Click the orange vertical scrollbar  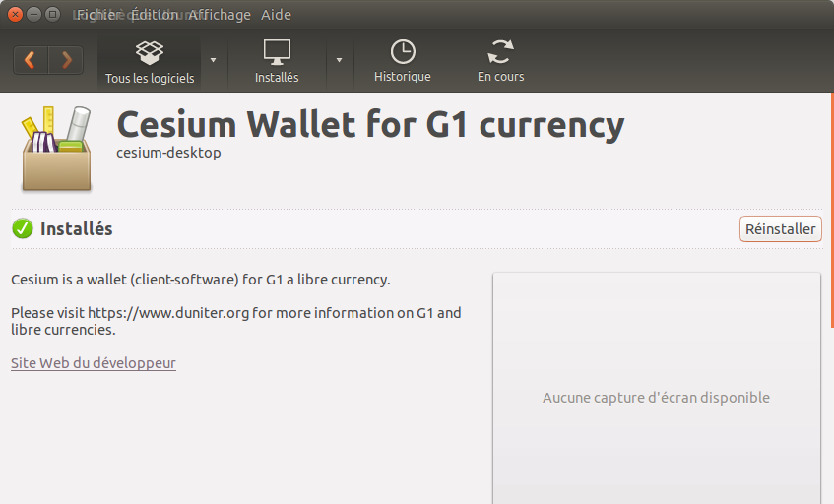pyautogui.click(x=832, y=211)
